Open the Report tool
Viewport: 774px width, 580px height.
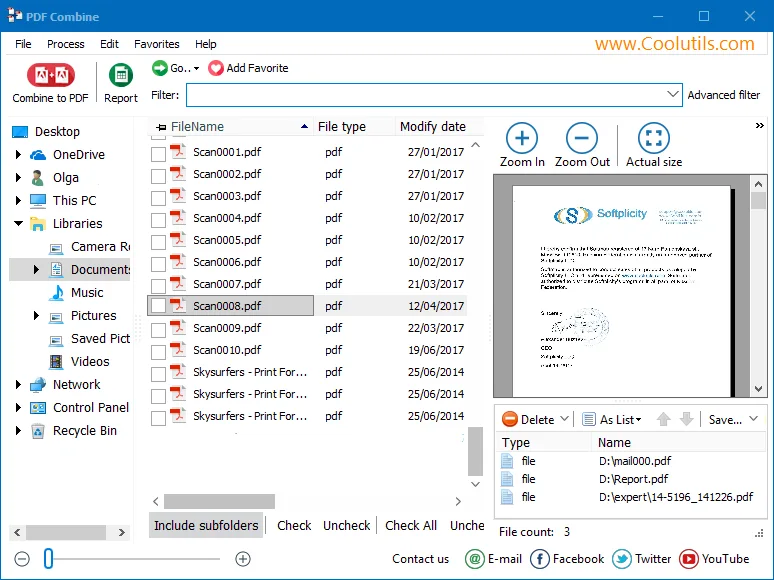coord(121,76)
